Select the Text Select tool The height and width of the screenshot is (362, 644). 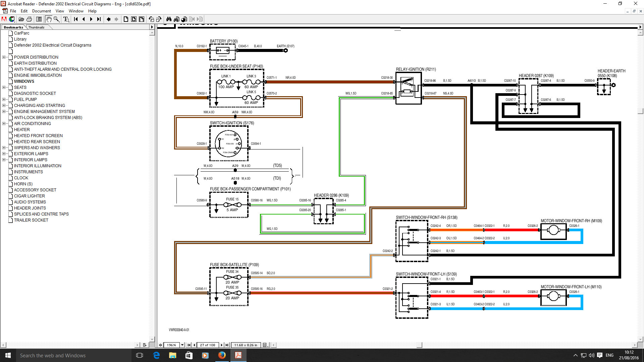coord(66,19)
